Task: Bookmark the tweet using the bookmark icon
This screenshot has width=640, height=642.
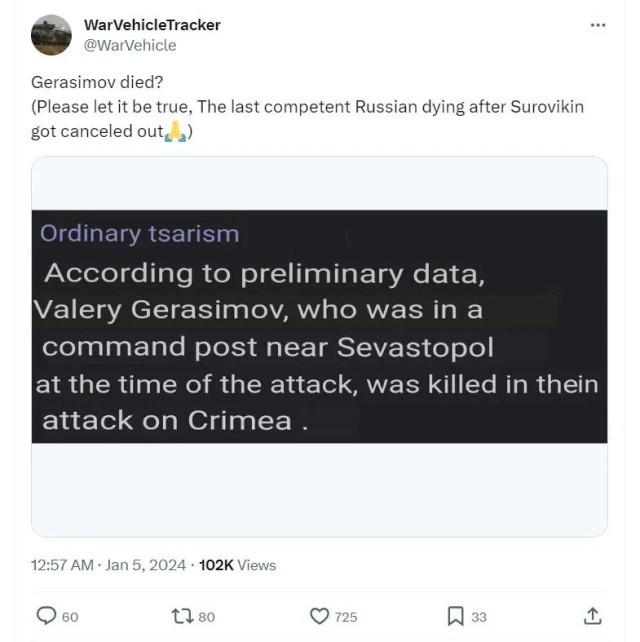Action: (455, 616)
